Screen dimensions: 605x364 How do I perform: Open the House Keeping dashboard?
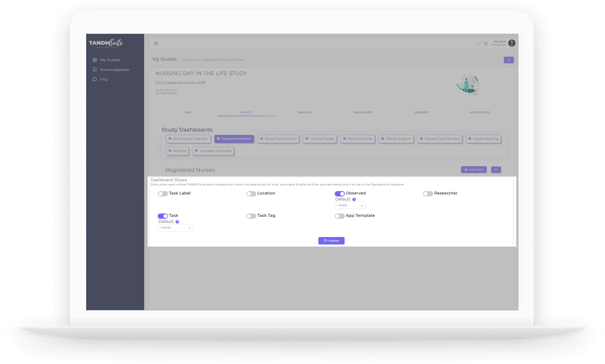[483, 139]
